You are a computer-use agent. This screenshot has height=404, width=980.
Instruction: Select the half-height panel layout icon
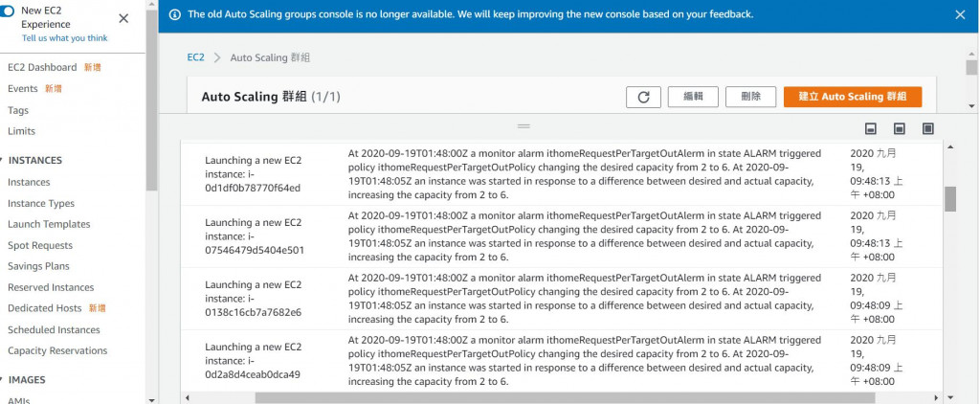tap(900, 129)
